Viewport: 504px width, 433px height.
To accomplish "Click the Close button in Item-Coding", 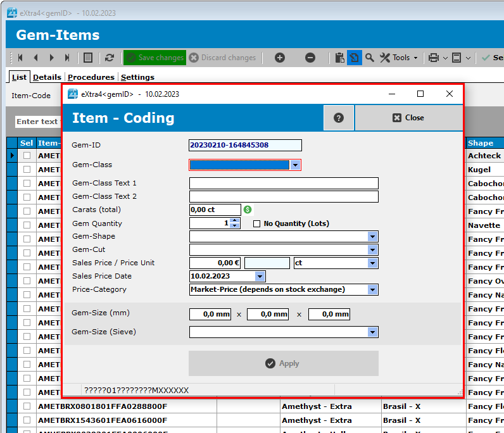I will click(408, 118).
